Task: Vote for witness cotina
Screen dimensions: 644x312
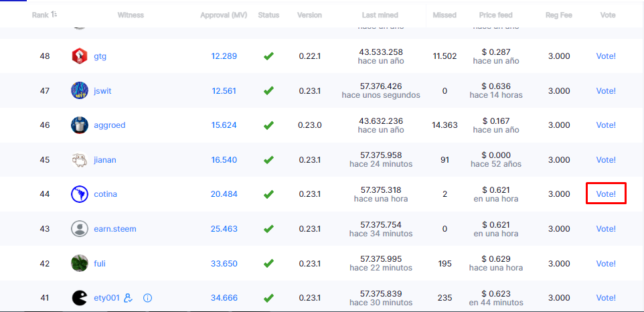Action: pyautogui.click(x=606, y=194)
